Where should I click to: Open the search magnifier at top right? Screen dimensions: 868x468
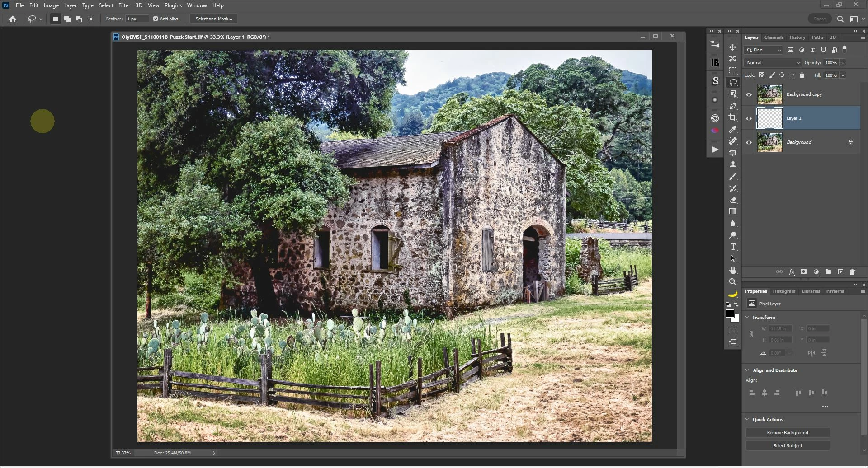[x=840, y=19]
